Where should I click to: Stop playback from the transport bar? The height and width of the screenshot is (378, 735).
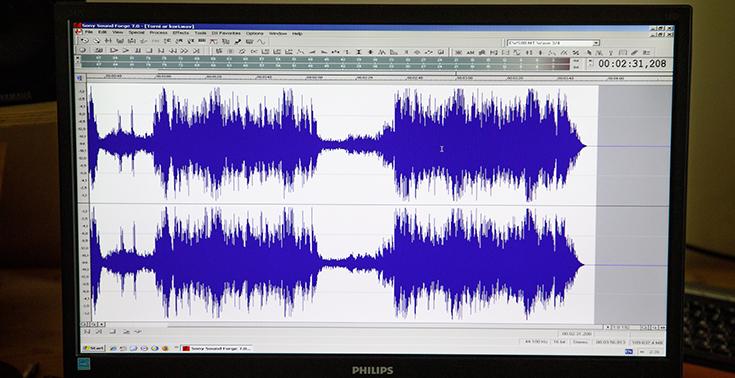pos(149,50)
